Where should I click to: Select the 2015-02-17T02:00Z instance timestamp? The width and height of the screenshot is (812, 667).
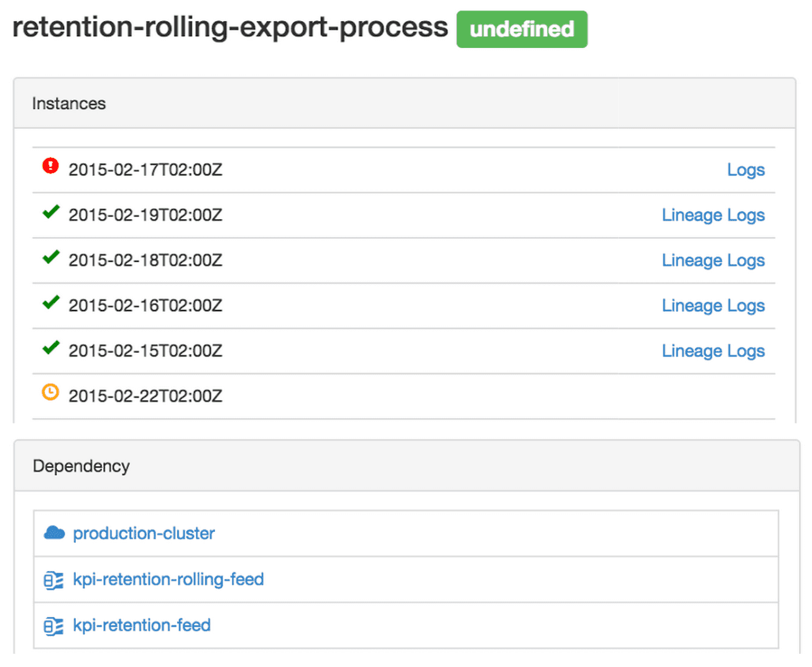(x=145, y=170)
